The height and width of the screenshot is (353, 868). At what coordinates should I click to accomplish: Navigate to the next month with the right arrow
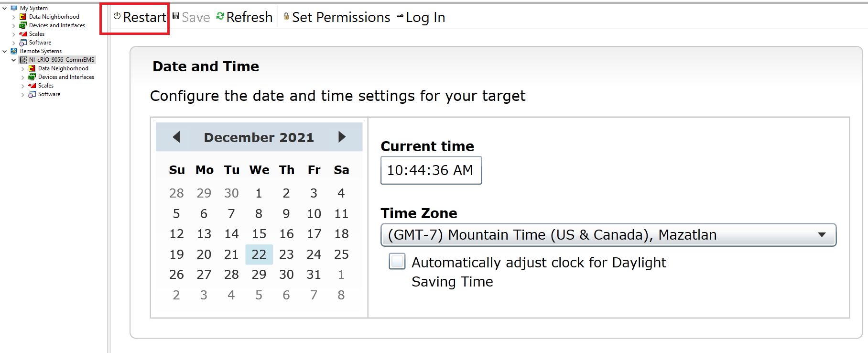(342, 137)
